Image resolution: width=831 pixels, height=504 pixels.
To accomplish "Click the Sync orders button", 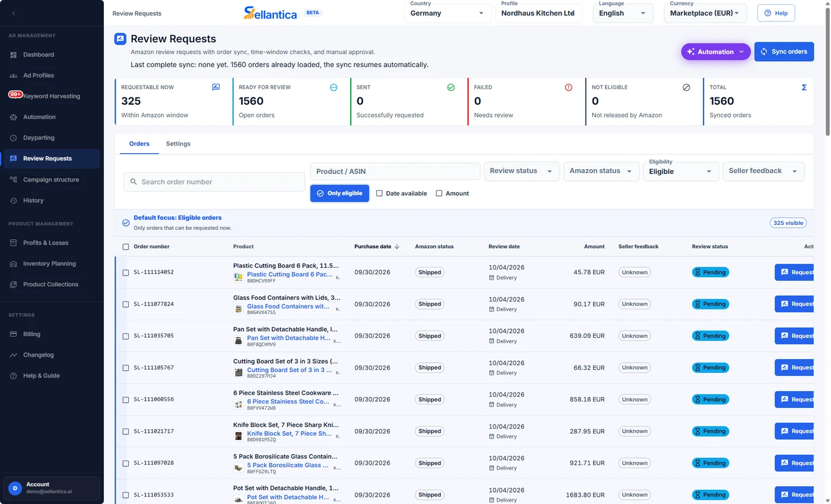I will (x=784, y=52).
